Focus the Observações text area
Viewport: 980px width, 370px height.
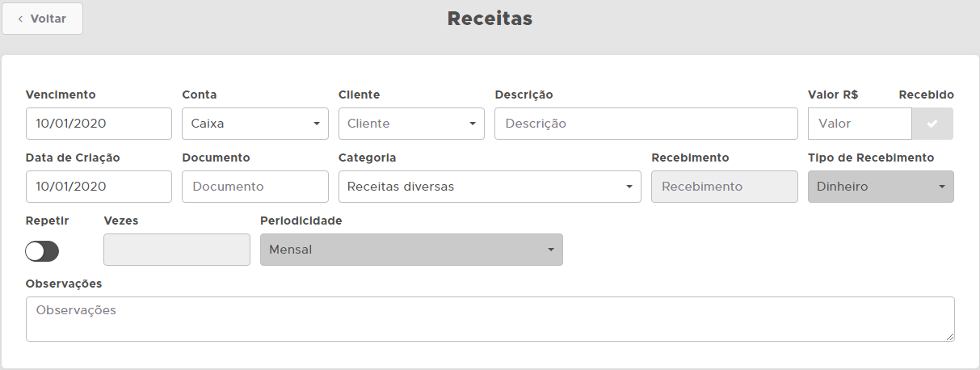coord(490,318)
